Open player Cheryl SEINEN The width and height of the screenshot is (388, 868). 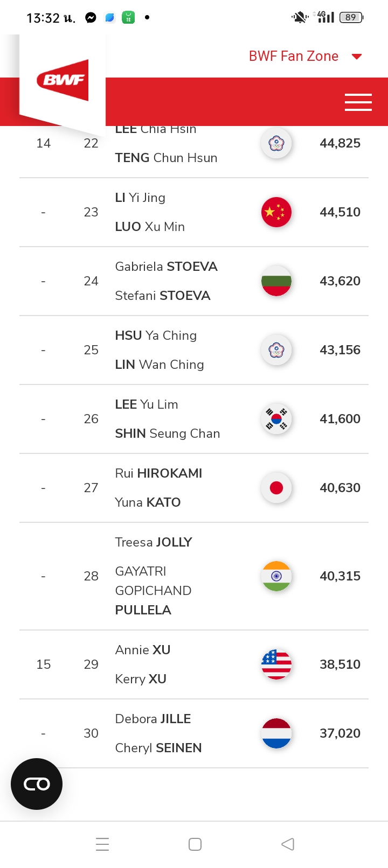(158, 748)
